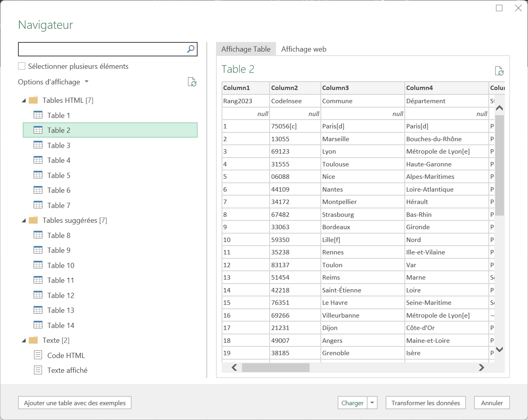528x420 pixels.
Task: Collapse the Tables suggérées group
Action: [x=24, y=221]
